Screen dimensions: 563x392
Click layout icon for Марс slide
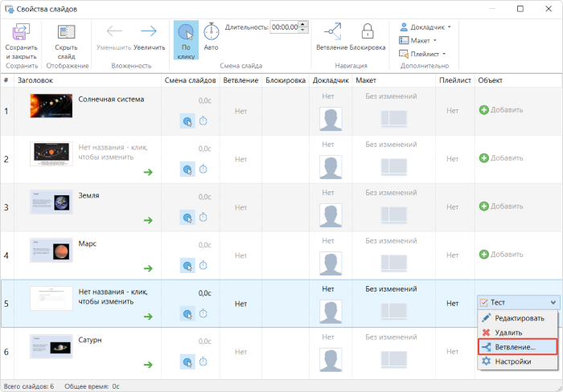[x=394, y=263]
